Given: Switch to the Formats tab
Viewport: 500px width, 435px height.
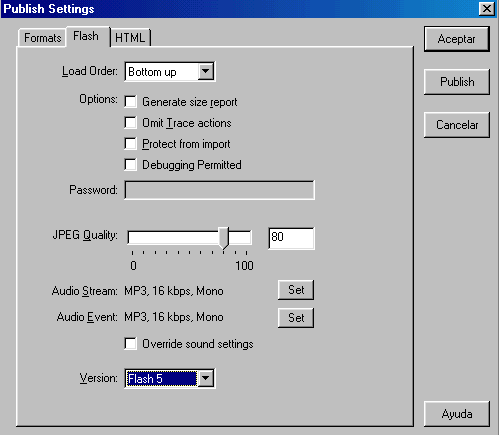Looking at the screenshot, I should tap(42, 38).
